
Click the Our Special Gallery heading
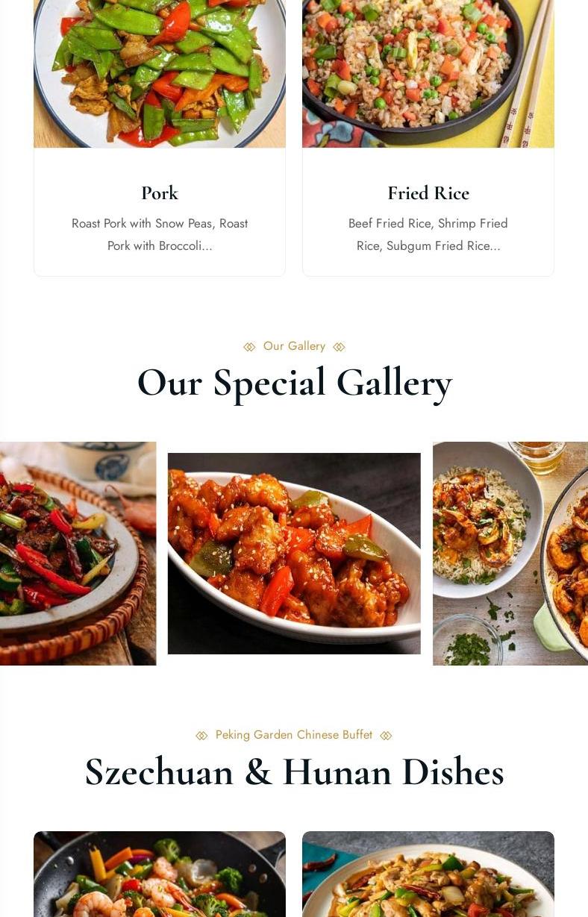coord(294,383)
